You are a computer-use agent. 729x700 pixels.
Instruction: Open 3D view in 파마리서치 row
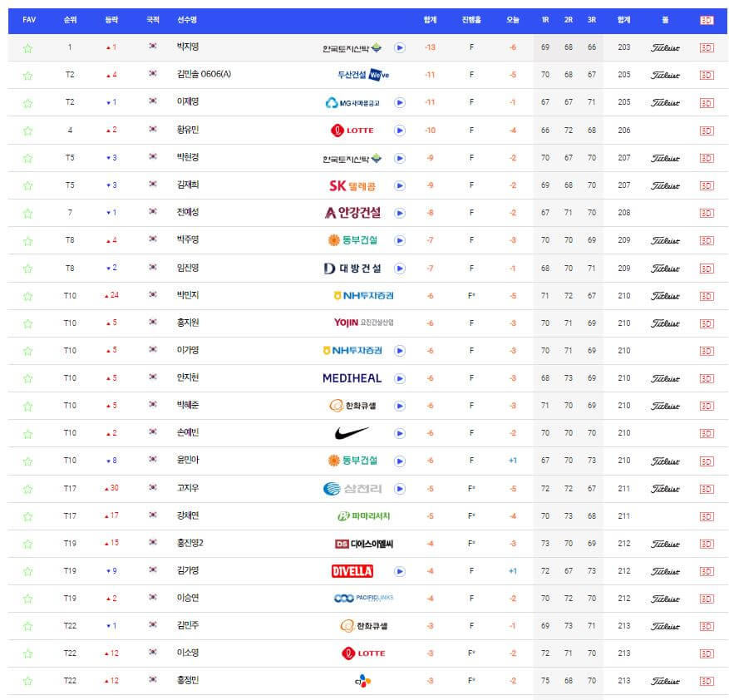tap(707, 516)
